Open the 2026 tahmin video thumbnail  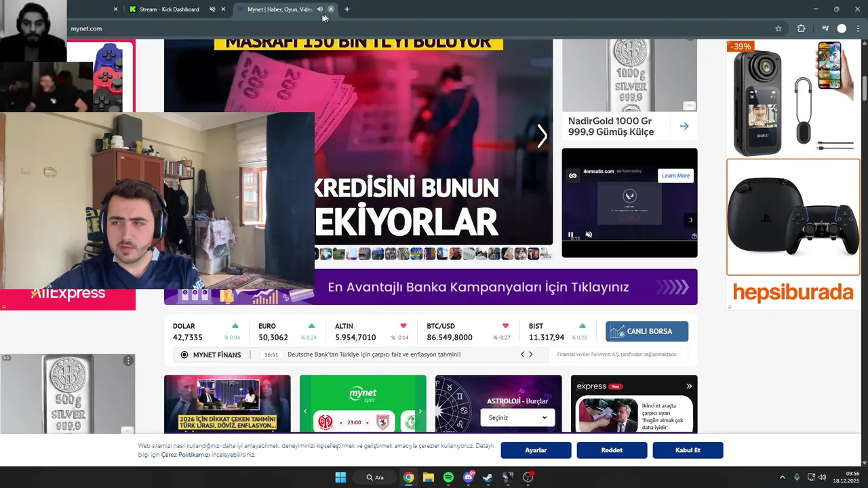pos(227,404)
